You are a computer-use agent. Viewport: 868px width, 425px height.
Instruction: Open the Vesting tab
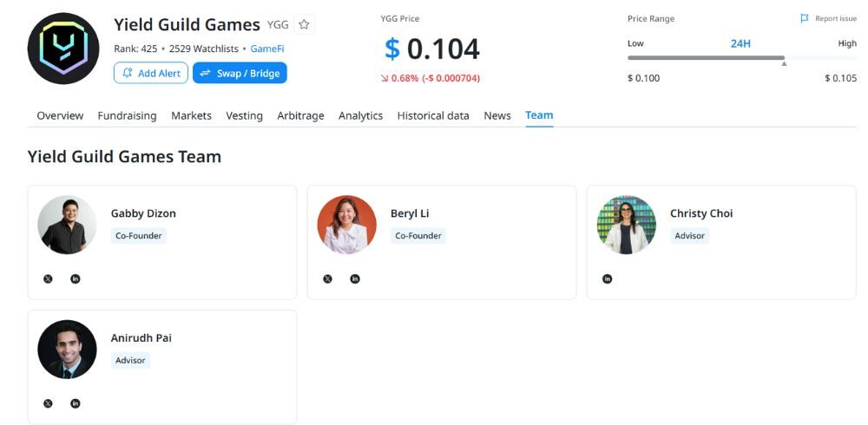244,115
